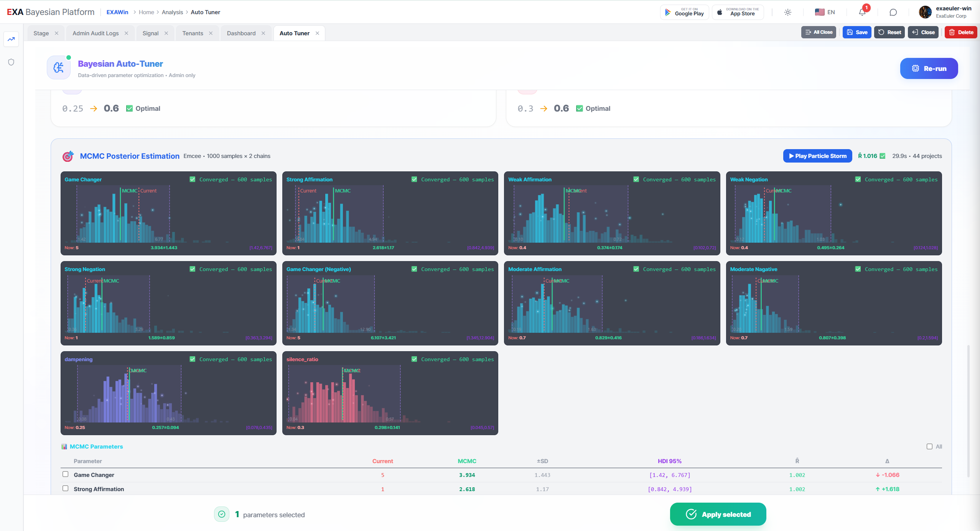This screenshot has width=980, height=531.
Task: Switch to the Admin Audit Logs tab
Action: (96, 33)
